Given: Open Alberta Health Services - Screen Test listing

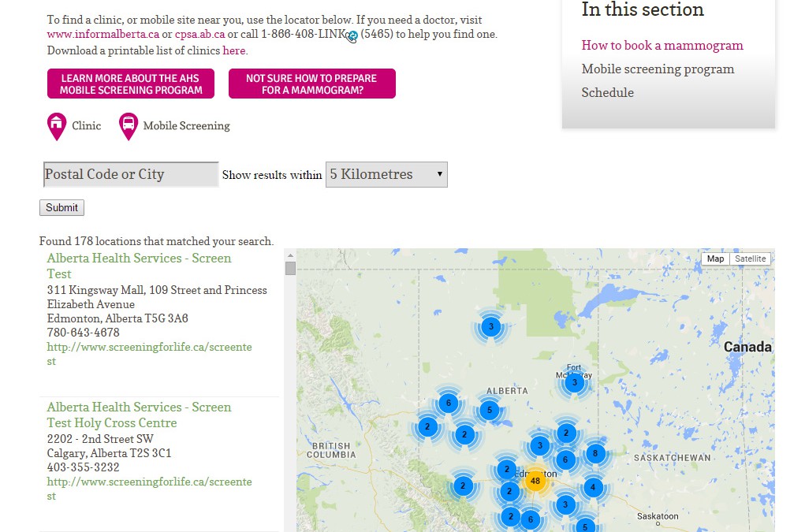Looking at the screenshot, I should point(139,266).
